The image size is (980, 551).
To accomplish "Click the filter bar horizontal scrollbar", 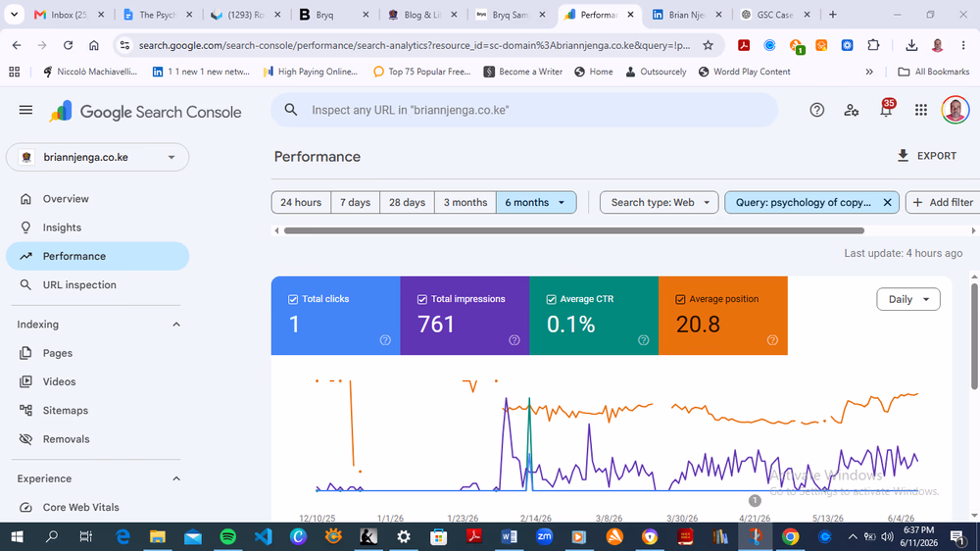I will 573,230.
